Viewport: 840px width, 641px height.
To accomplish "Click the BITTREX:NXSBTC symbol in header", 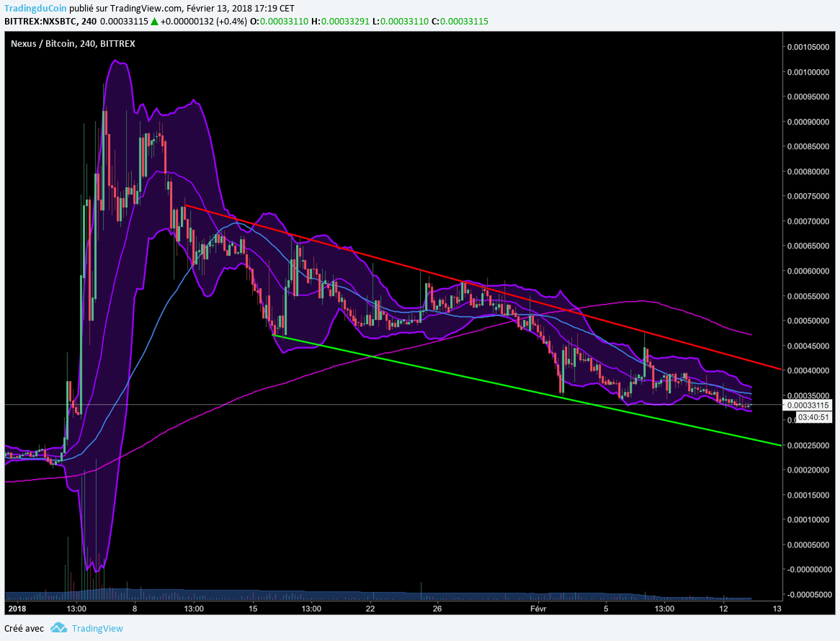I will (x=40, y=22).
